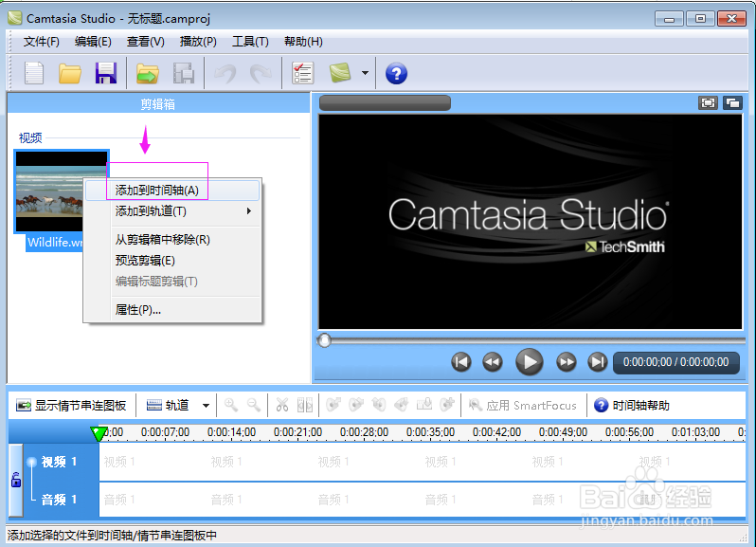Click the Import Media folder arrow icon
This screenshot has width=756, height=547.
(148, 73)
